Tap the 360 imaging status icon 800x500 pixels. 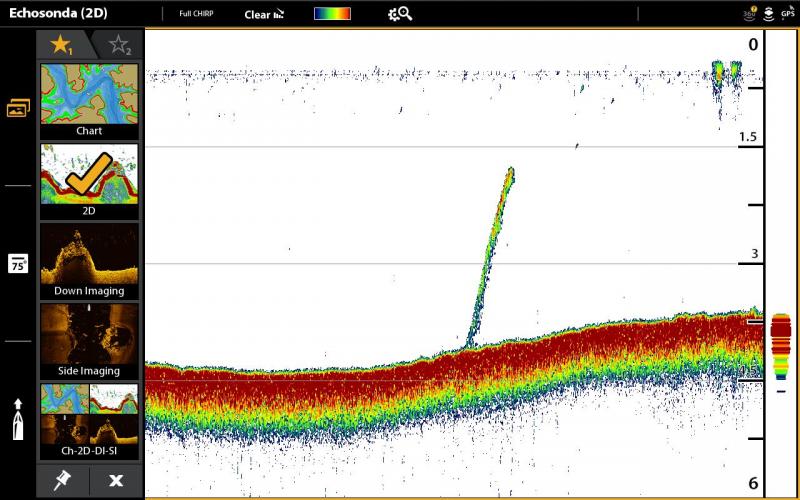tap(750, 14)
